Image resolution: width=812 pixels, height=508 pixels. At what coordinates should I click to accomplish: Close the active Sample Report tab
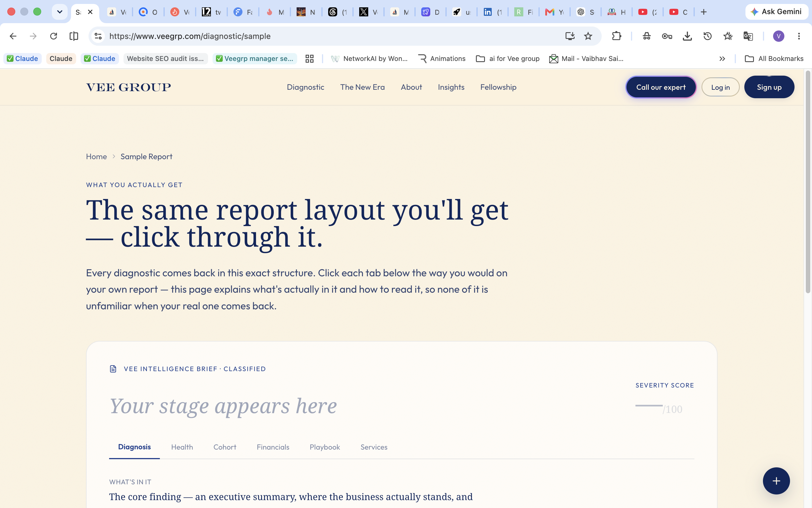[90, 12]
